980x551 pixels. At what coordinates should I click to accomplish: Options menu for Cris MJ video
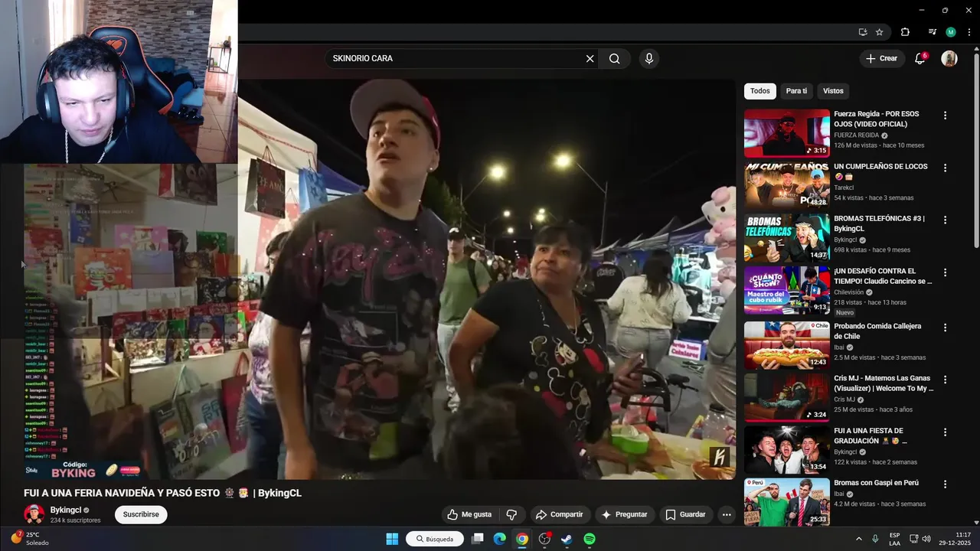coord(945,380)
